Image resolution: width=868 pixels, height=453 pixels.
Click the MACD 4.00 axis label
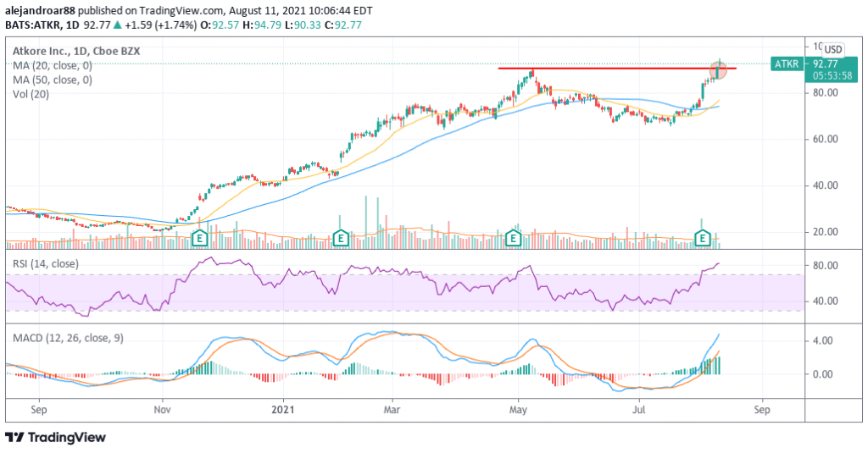[822, 340]
